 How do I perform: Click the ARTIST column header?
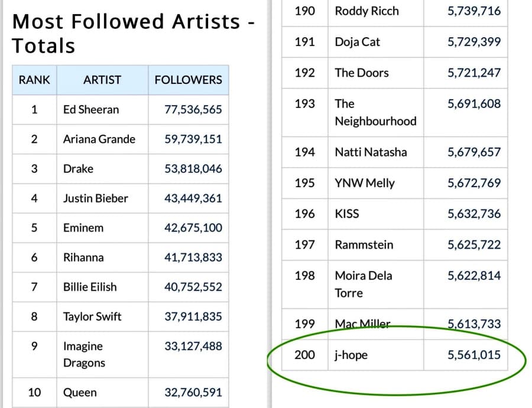[102, 80]
